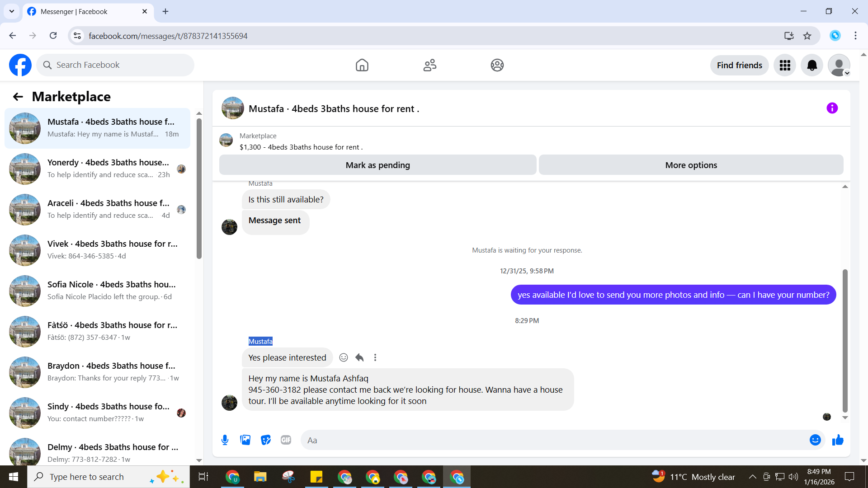React to "Yes please interested" message
The image size is (868, 488).
click(x=344, y=358)
